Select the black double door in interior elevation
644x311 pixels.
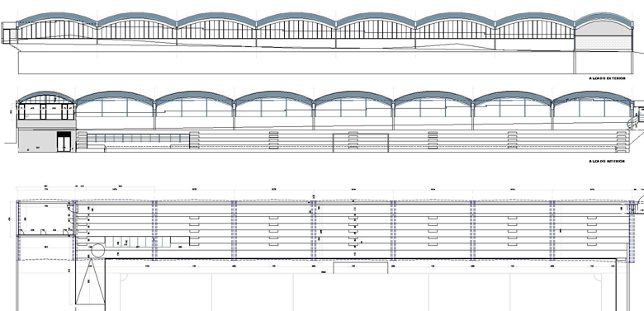tap(64, 142)
